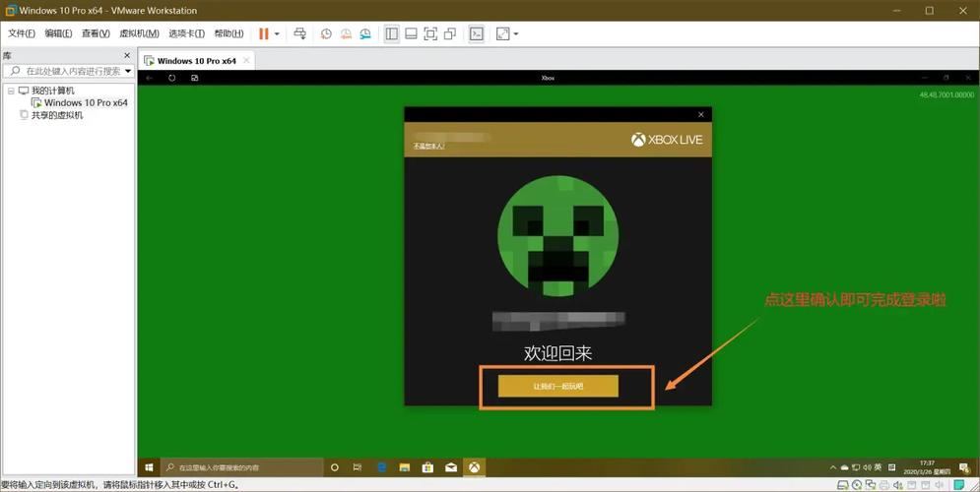Image resolution: width=980 pixels, height=492 pixels.
Task: Open the power options dropdown arrow
Action: 277,33
